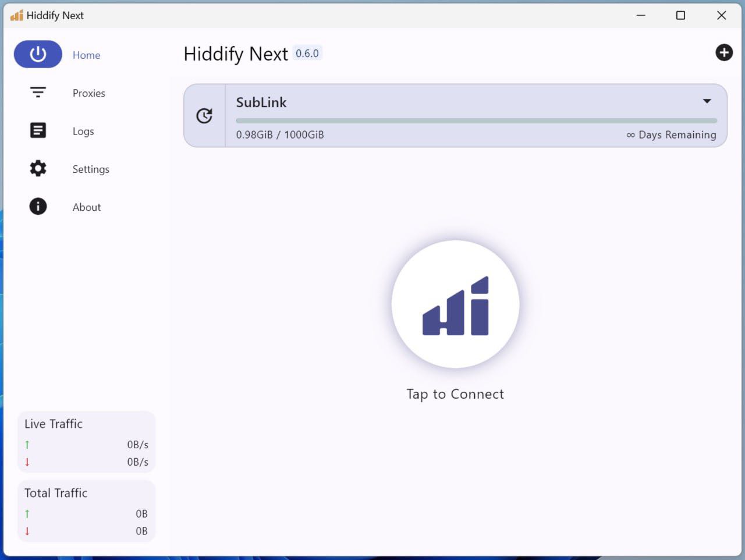Open the Logs icon in the sidebar
Viewport: 745px width, 560px height.
[x=37, y=130]
